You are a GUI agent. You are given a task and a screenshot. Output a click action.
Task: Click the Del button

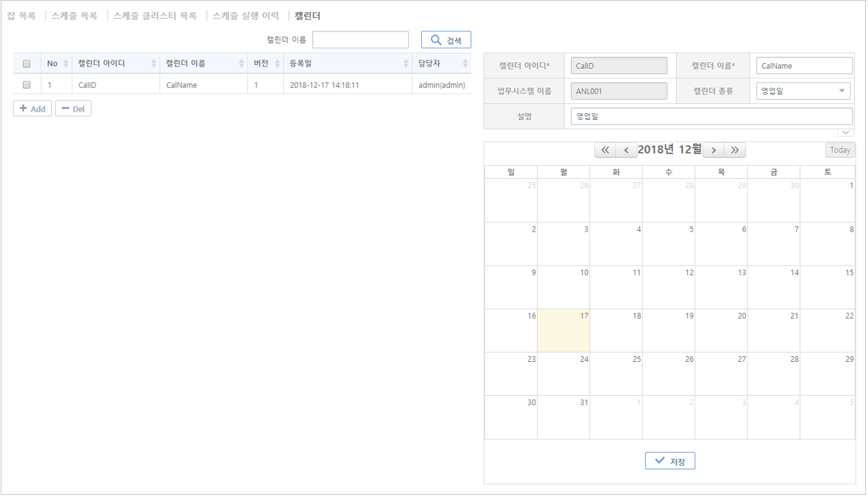click(73, 108)
